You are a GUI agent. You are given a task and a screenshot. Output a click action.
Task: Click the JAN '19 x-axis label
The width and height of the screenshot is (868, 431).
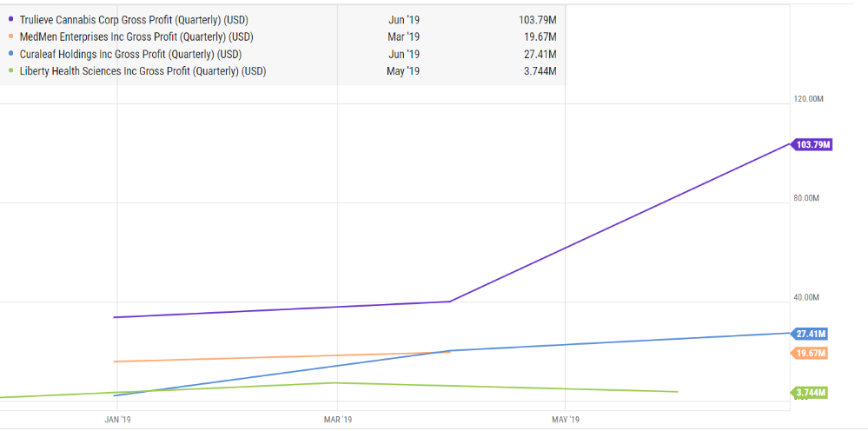(x=118, y=420)
